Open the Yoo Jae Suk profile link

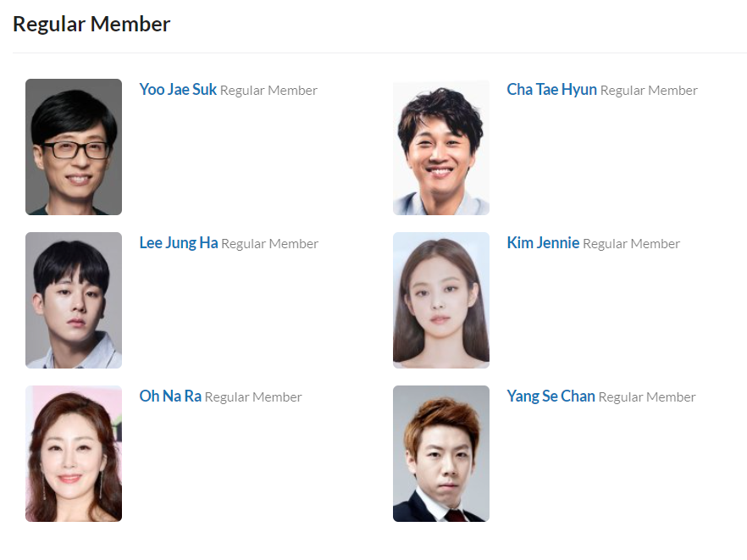click(178, 90)
